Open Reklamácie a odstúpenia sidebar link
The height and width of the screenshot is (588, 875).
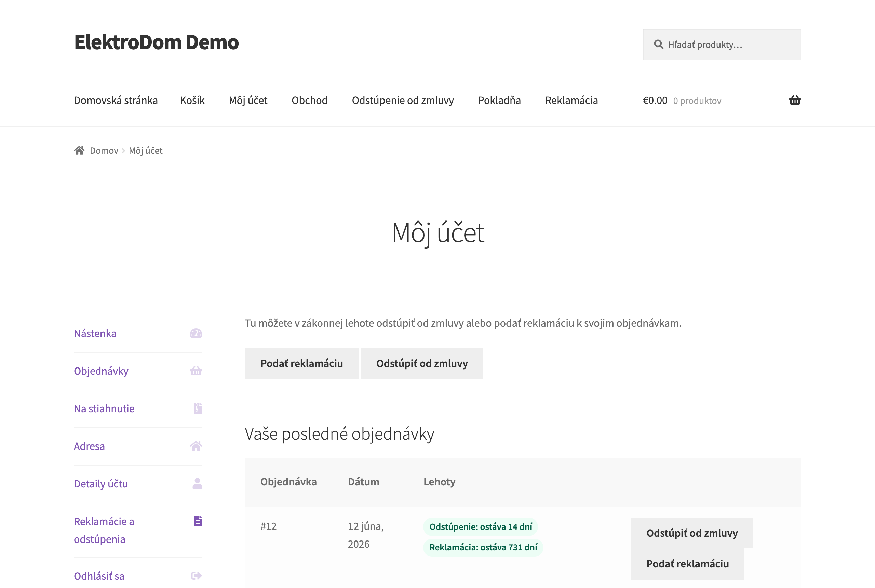(x=104, y=530)
